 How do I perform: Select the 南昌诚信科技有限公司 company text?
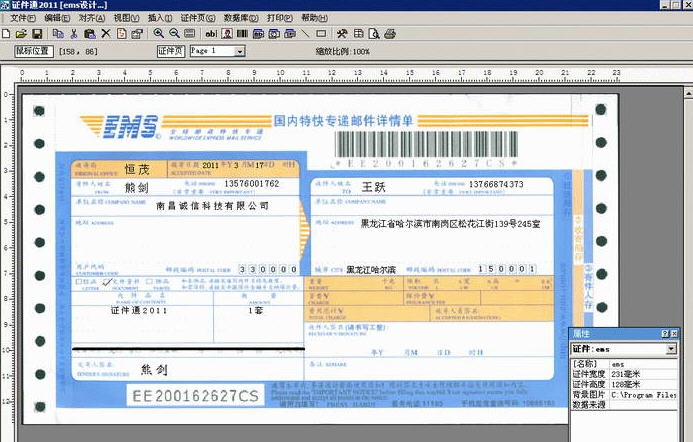pos(213,206)
